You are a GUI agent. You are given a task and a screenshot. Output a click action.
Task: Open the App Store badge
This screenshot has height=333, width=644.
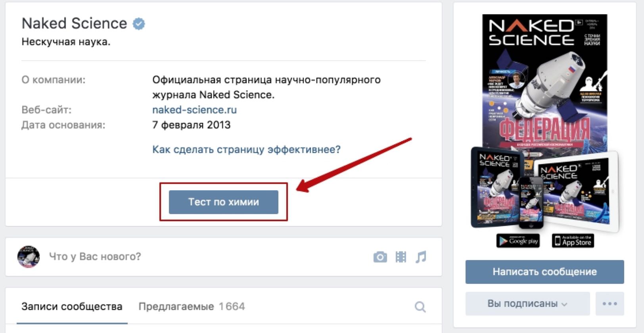point(573,241)
